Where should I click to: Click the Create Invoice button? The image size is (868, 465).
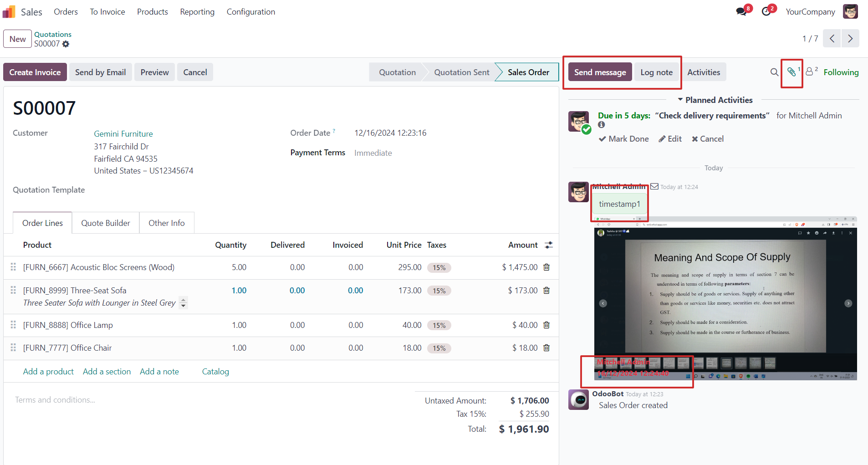point(35,72)
